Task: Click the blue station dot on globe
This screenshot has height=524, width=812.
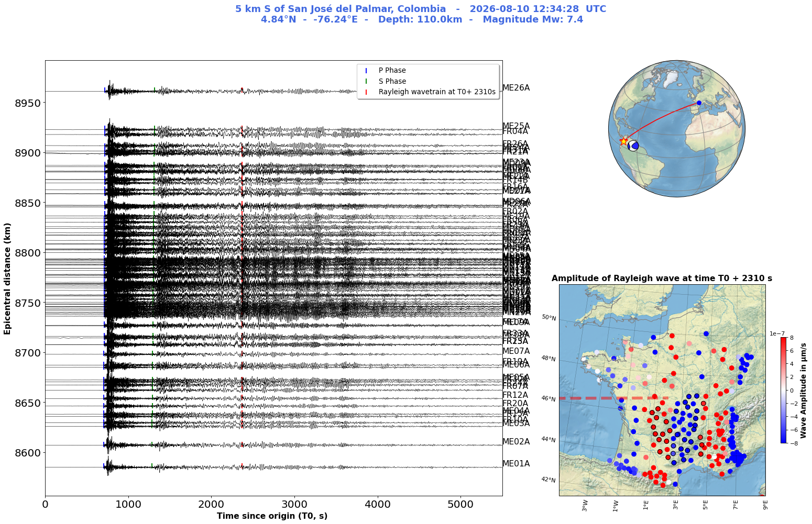Action: click(x=699, y=103)
